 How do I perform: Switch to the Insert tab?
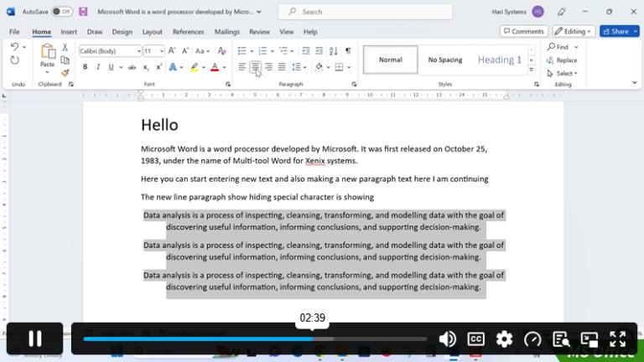pyautogui.click(x=69, y=32)
